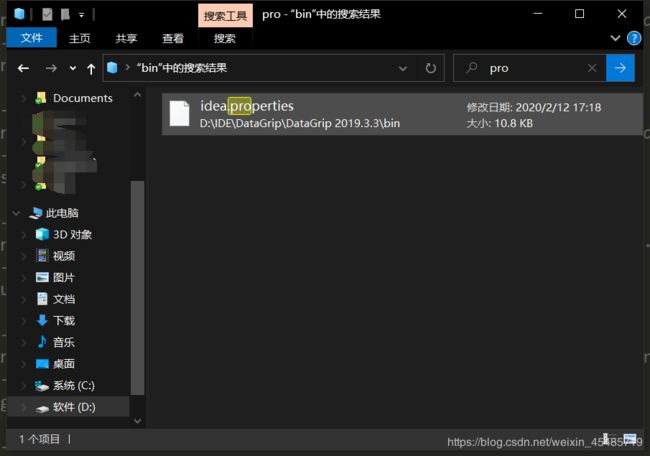This screenshot has width=650, height=456.
Task: Go forward with the forward arrow
Action: click(51, 68)
